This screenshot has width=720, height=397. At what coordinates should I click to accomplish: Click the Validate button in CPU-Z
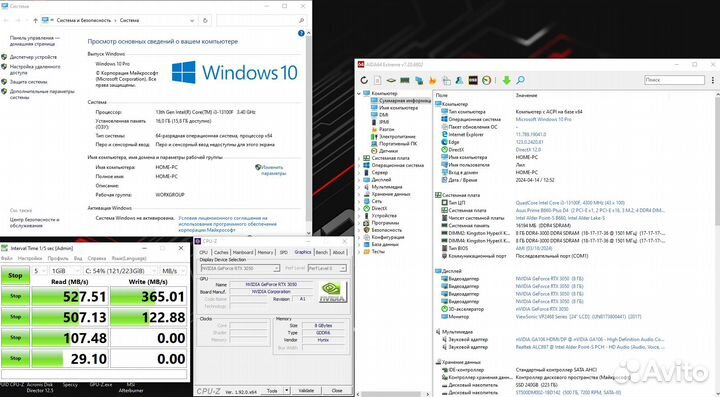click(306, 391)
